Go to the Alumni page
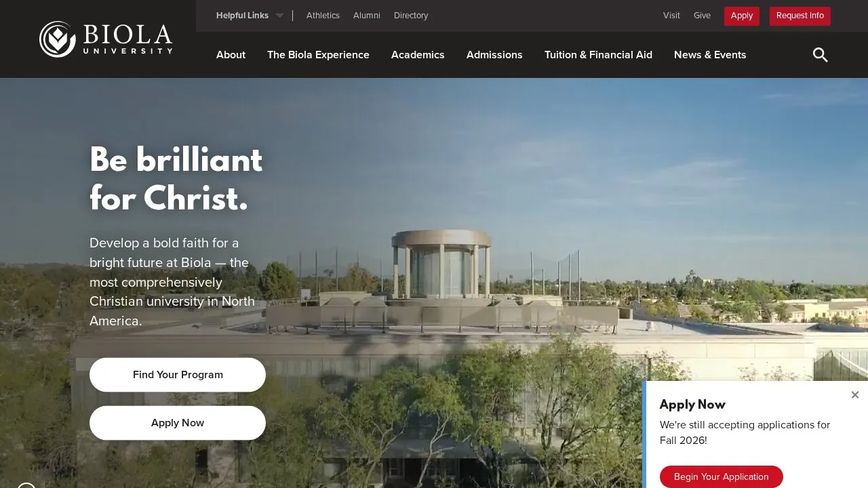868x488 pixels. (x=367, y=16)
